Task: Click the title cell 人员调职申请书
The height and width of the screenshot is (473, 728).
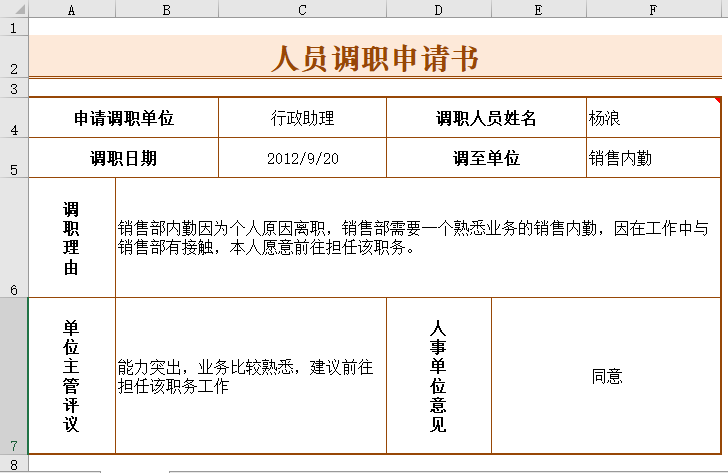Action: coord(374,59)
